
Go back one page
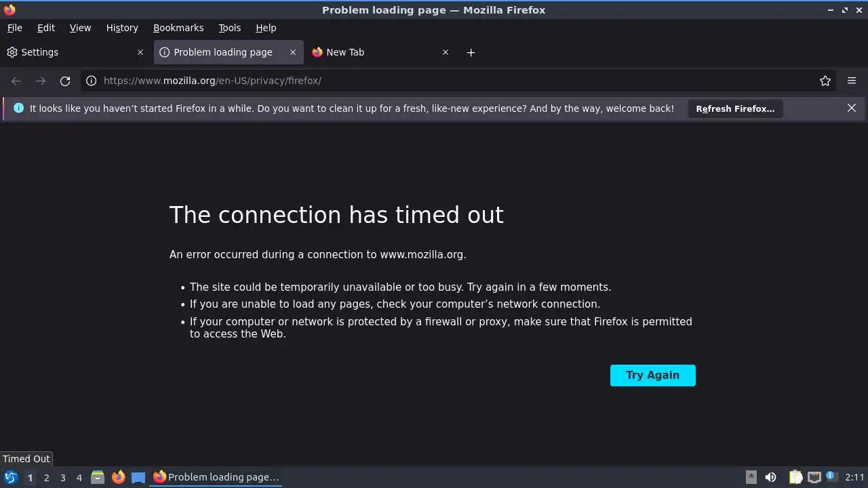click(16, 81)
